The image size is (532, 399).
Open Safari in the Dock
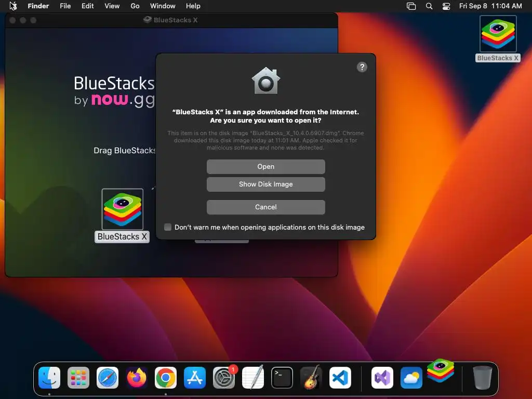coord(108,378)
